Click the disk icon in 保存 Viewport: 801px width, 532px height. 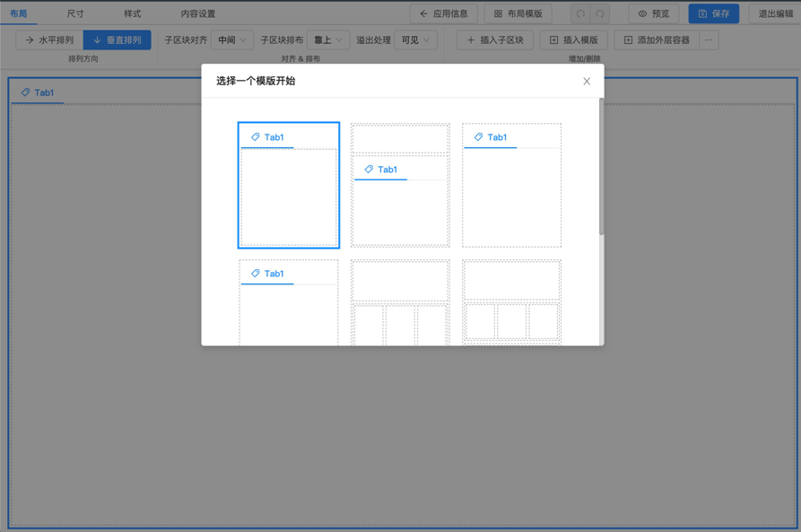pos(702,13)
